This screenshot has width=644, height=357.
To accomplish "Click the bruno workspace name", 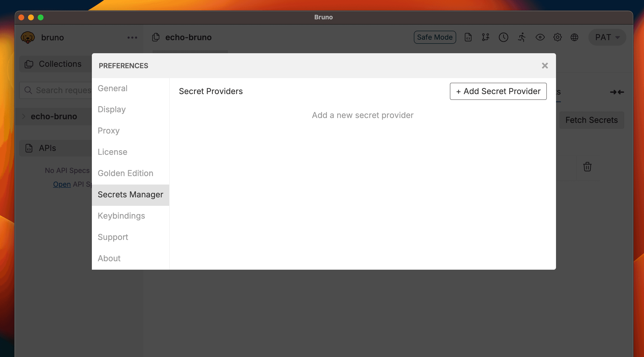I will click(52, 37).
